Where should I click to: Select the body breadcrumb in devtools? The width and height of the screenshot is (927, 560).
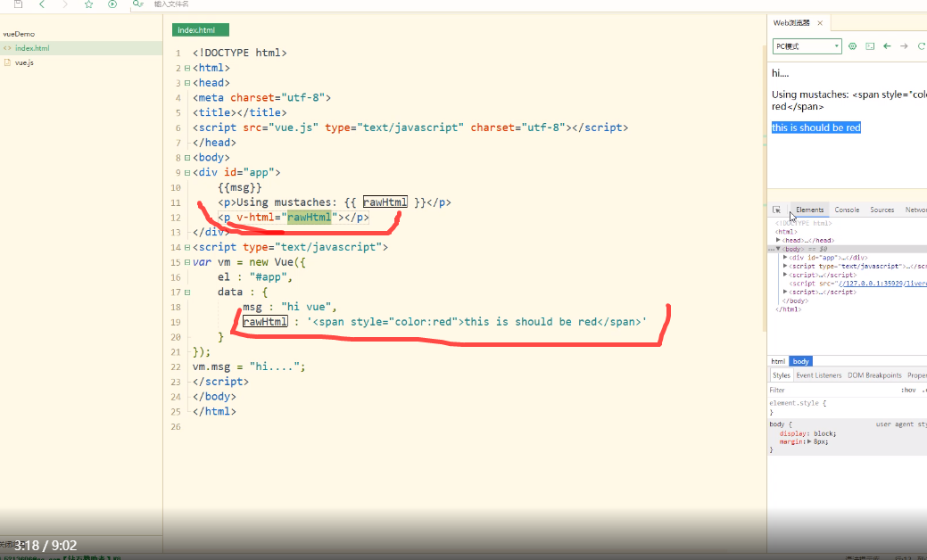tap(800, 361)
